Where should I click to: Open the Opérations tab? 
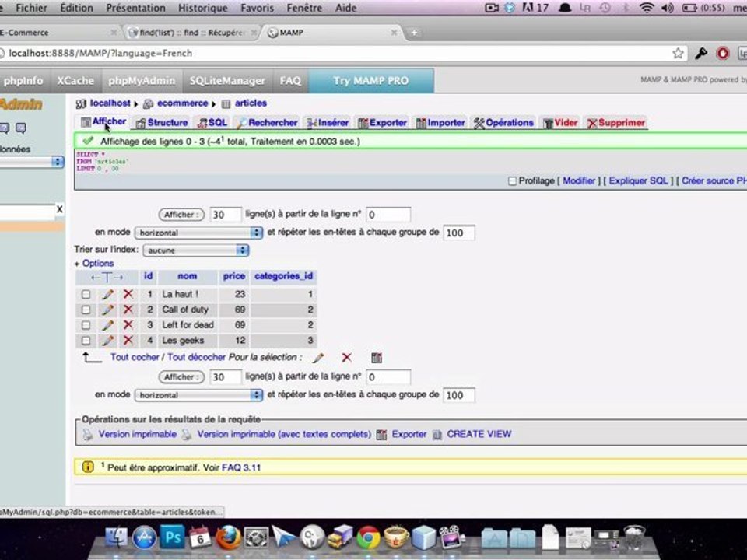[x=503, y=123]
